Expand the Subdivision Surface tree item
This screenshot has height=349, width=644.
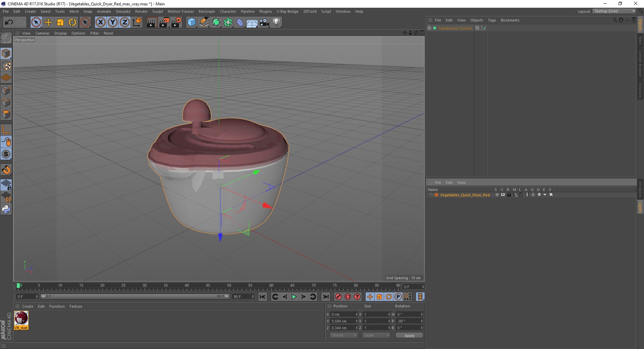(429, 28)
